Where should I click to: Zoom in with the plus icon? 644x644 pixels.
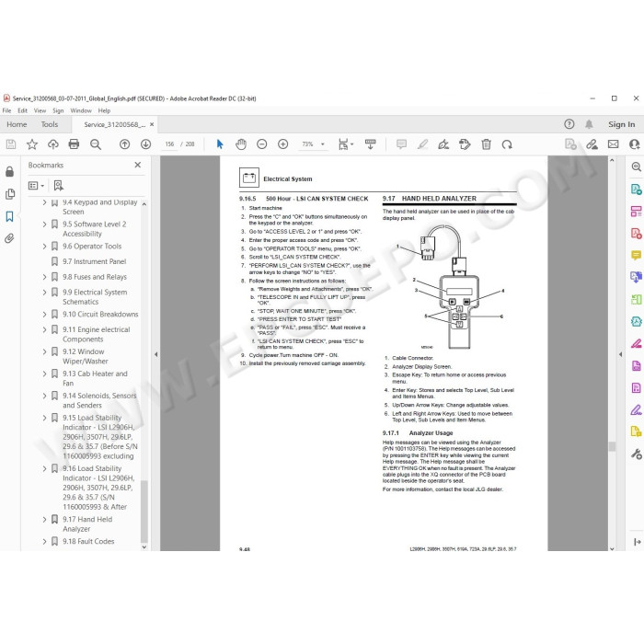pyautogui.click(x=282, y=144)
